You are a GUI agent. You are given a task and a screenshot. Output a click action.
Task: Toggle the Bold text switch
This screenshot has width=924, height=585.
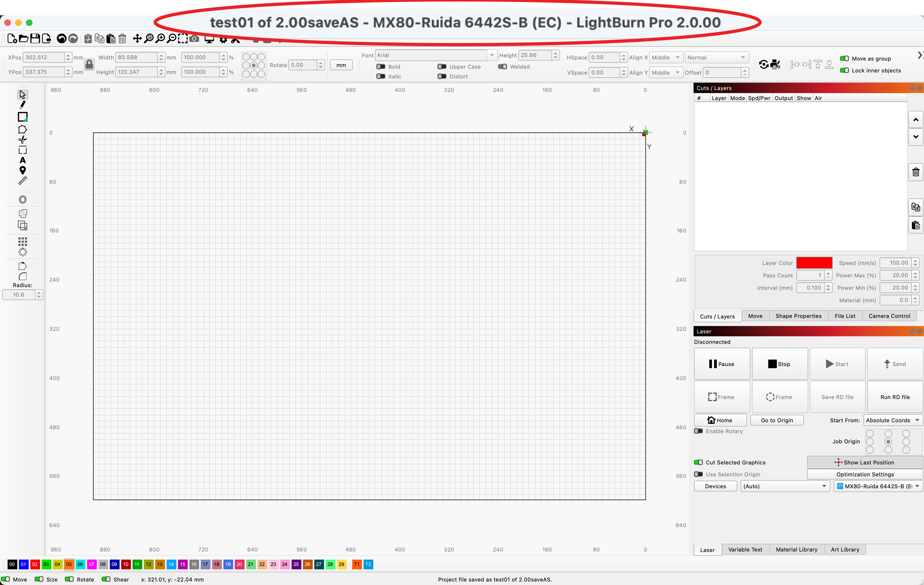click(x=381, y=67)
